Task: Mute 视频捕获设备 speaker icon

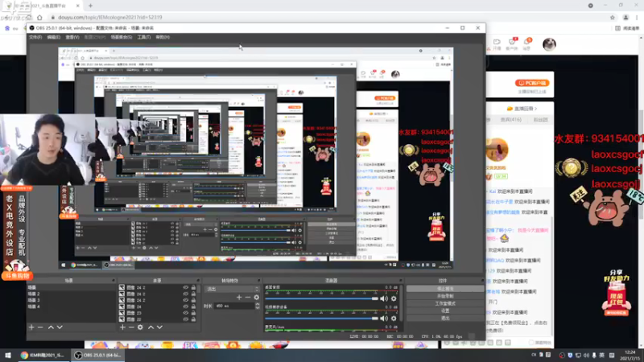Action: [x=384, y=318]
